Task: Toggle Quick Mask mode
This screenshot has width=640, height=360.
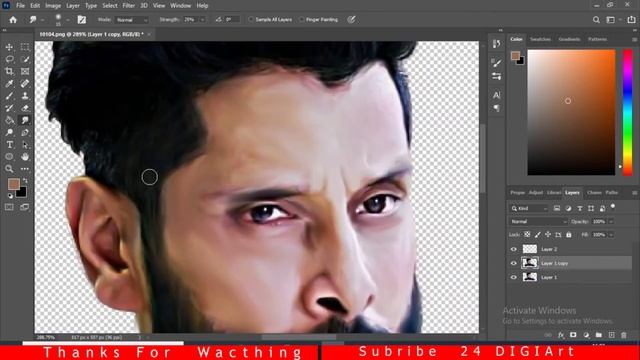Action: [x=9, y=207]
